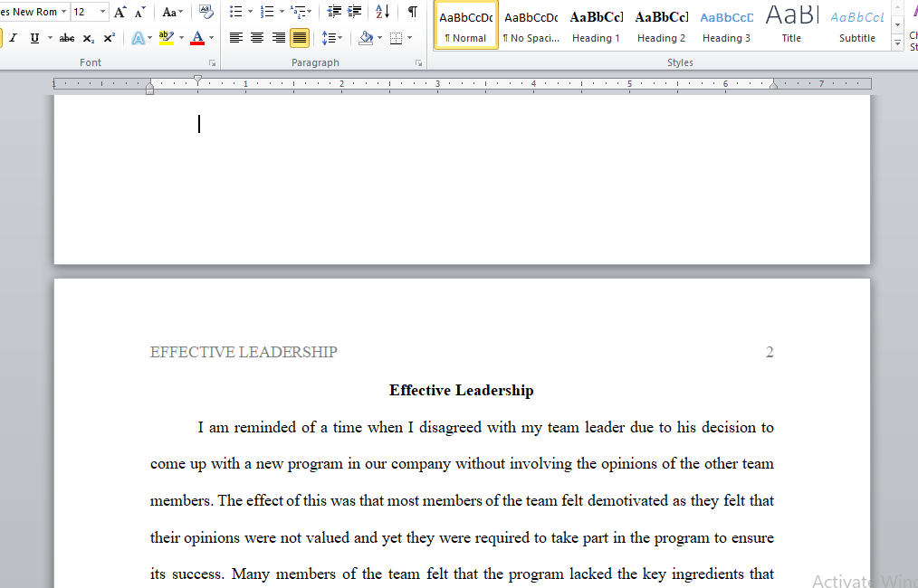Open the Numbering library dropdown

282,12
